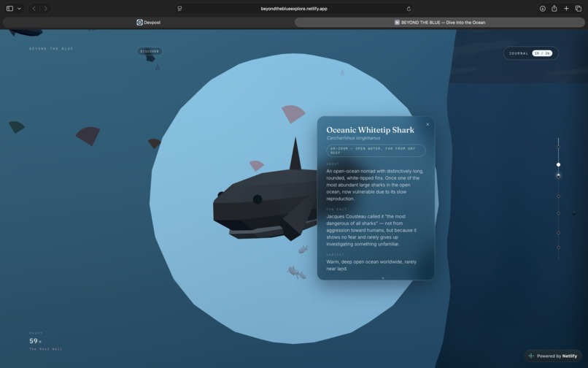Jump to the topmost depth marker dot

click(x=558, y=147)
